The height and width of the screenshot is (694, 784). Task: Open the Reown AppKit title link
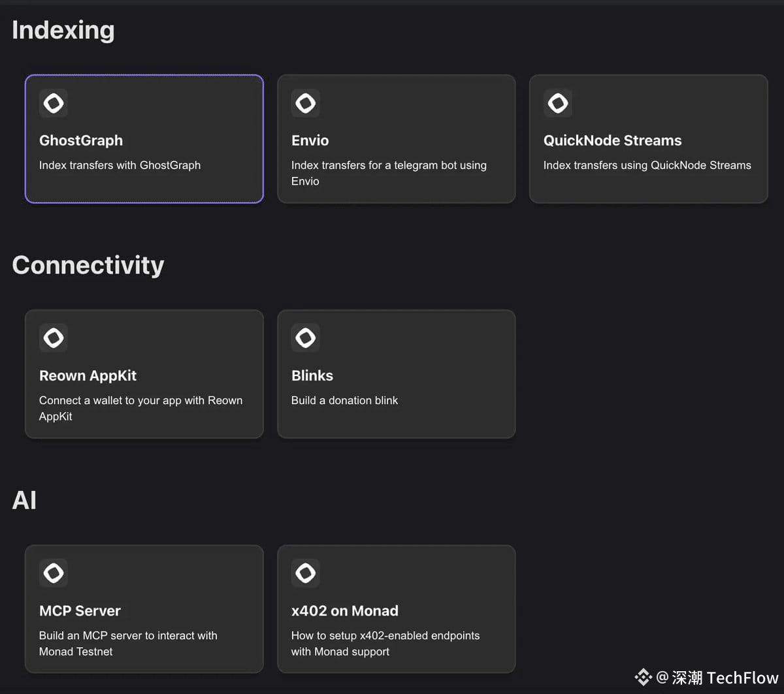point(88,375)
